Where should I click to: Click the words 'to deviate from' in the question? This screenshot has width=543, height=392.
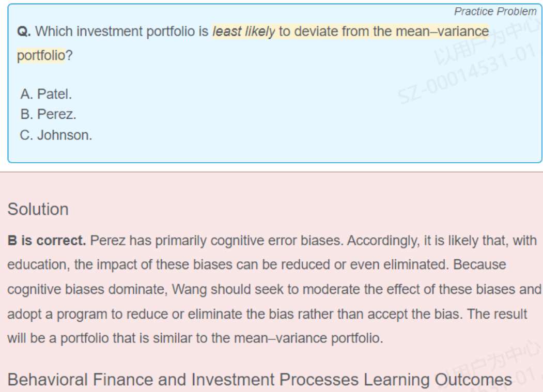pos(324,32)
